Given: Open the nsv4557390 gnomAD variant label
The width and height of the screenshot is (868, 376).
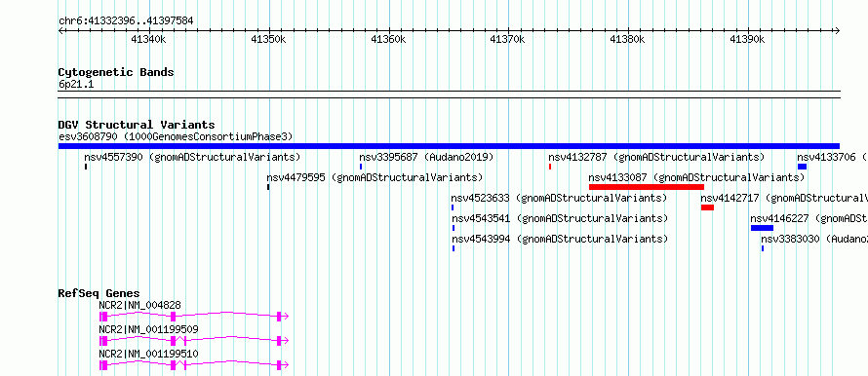Looking at the screenshot, I should pos(192,157).
